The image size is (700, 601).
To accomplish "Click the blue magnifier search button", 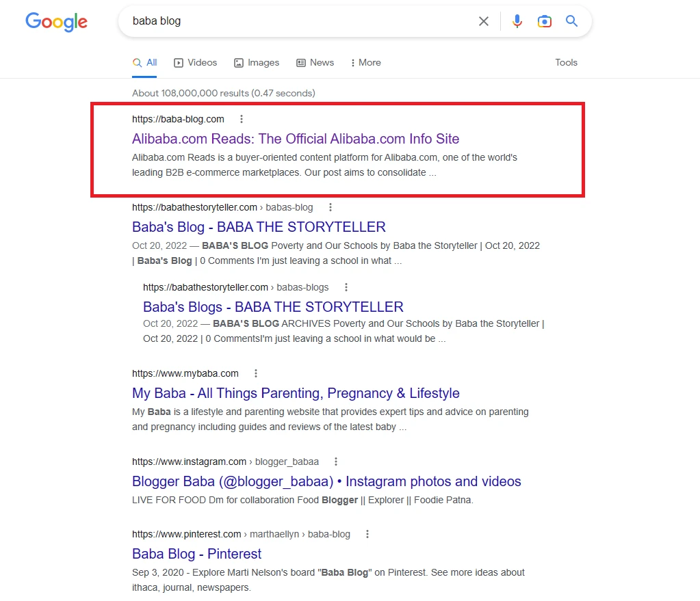I will coord(572,21).
